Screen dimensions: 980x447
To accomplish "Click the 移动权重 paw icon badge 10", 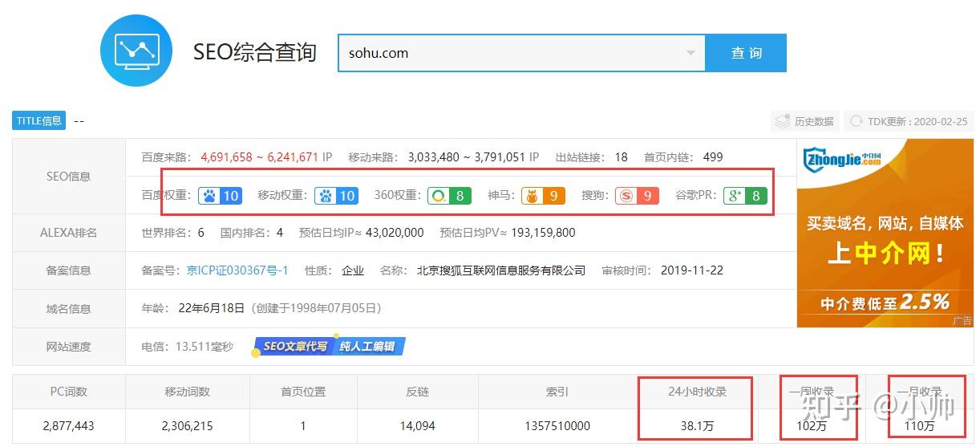I will coord(335,195).
